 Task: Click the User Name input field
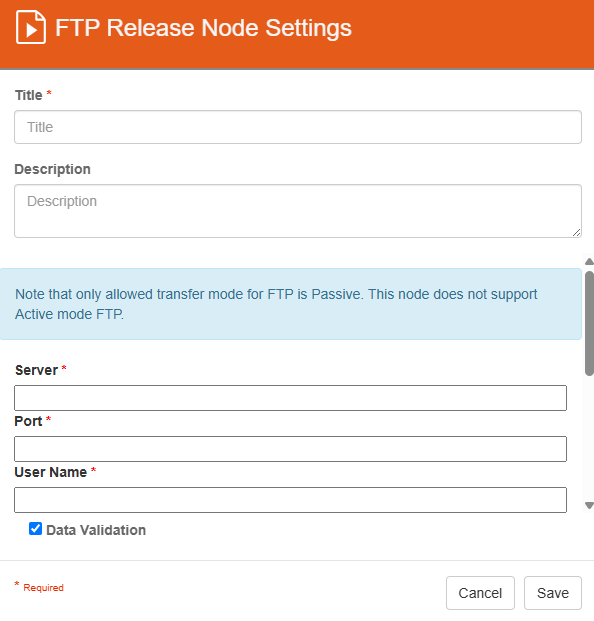[x=290, y=500]
